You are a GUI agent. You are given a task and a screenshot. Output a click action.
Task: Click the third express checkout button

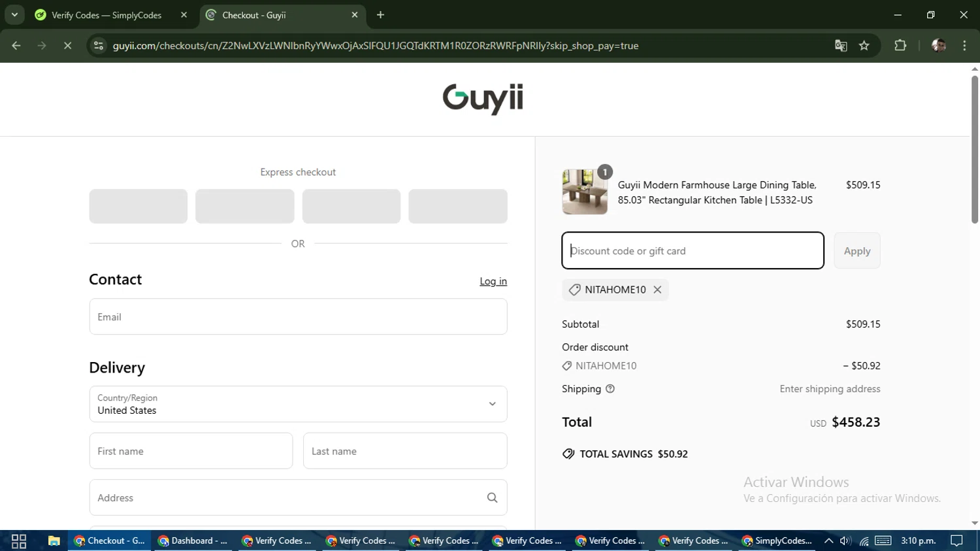point(351,207)
